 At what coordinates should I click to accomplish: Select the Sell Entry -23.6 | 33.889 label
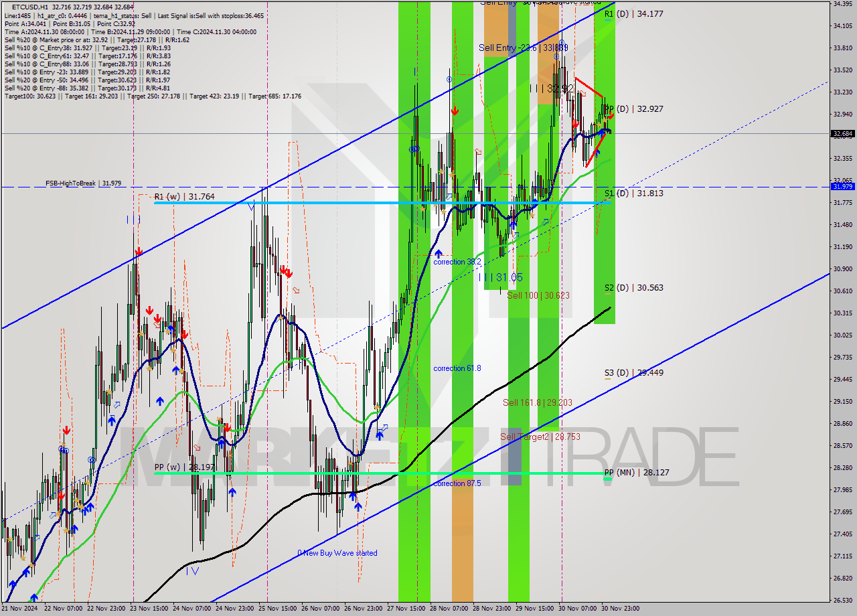pyautogui.click(x=524, y=48)
